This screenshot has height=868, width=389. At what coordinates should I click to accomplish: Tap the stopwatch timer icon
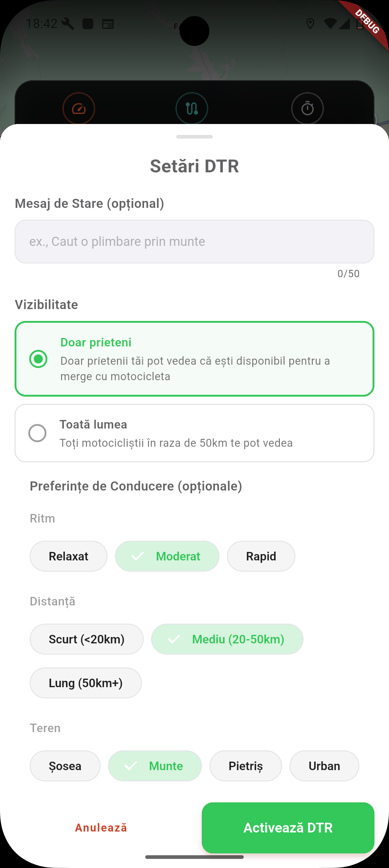tap(307, 108)
